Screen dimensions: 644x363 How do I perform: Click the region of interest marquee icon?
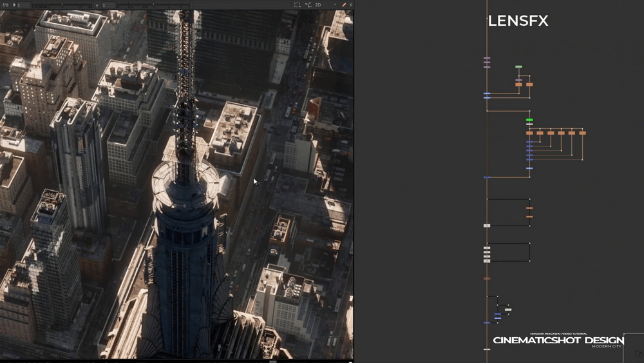click(x=298, y=5)
